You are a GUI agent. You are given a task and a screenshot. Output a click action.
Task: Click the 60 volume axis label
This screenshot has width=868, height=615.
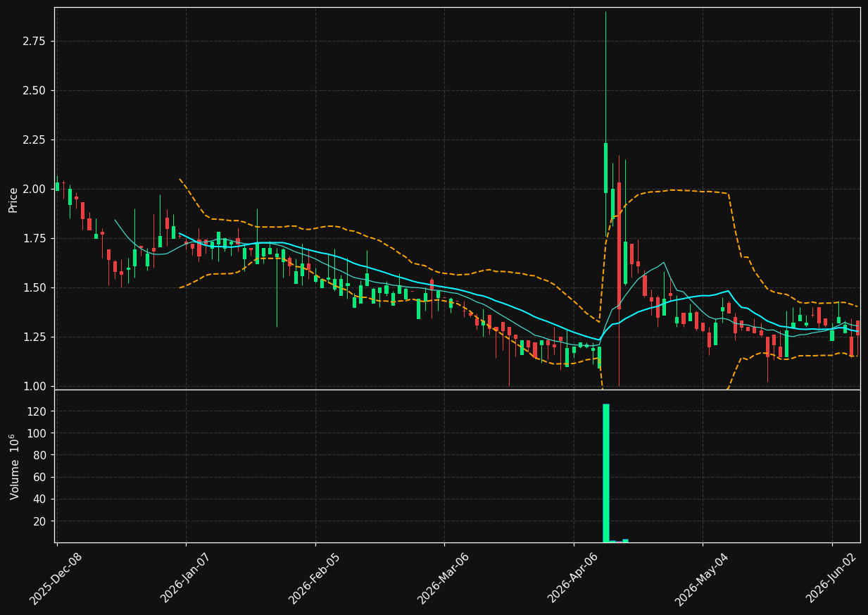click(x=39, y=478)
